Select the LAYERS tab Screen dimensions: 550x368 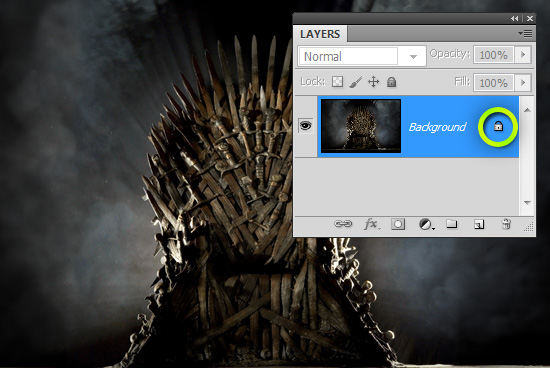320,34
